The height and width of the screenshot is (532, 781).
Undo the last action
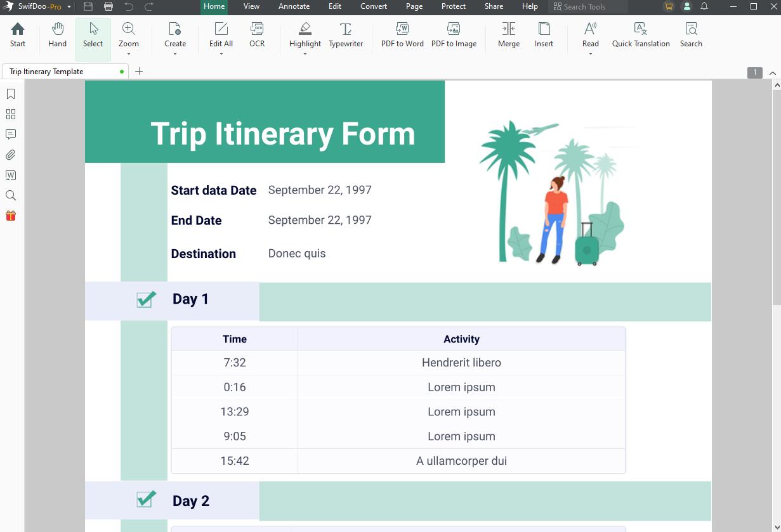129,6
